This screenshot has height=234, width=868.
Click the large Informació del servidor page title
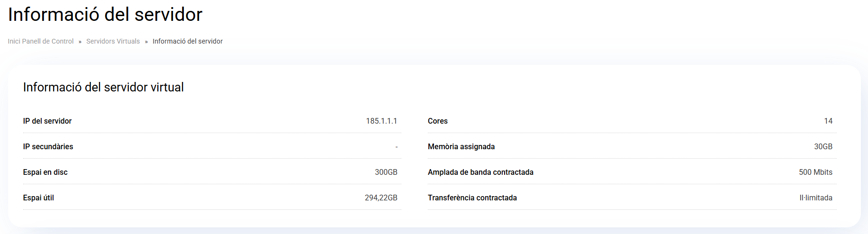105,15
